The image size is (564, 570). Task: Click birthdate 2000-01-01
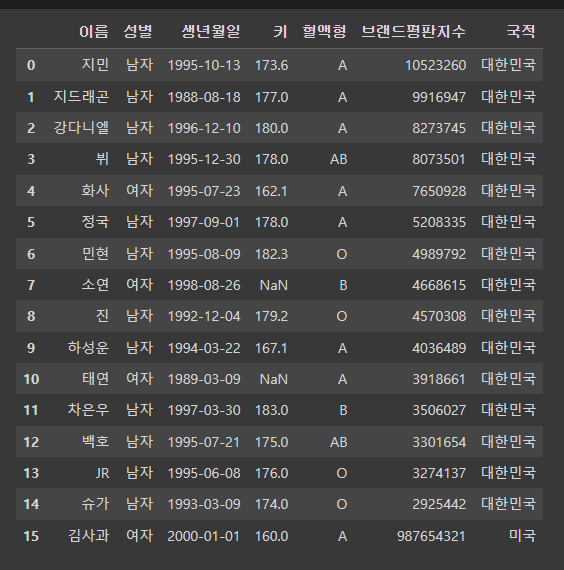(204, 536)
